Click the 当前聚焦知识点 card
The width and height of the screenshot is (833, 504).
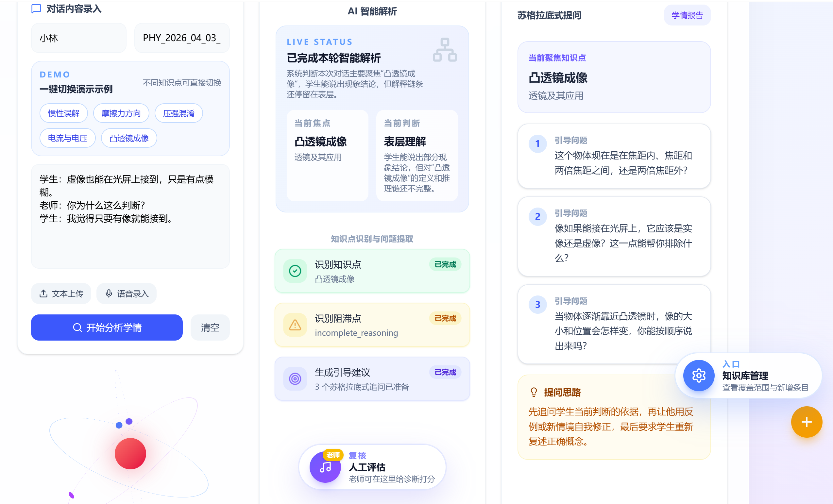coord(614,77)
